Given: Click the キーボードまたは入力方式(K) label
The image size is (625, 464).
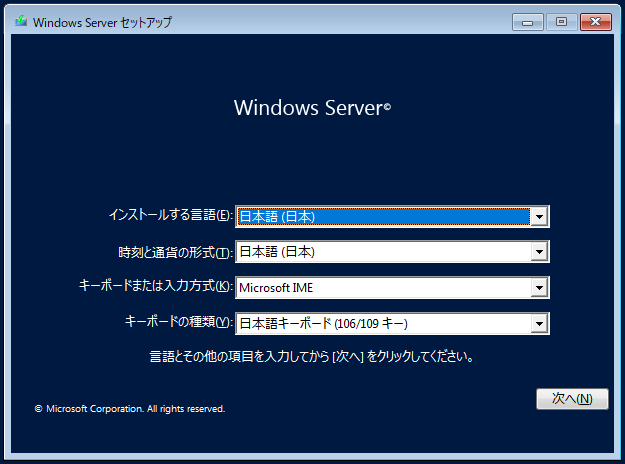Looking at the screenshot, I should click(155, 285).
